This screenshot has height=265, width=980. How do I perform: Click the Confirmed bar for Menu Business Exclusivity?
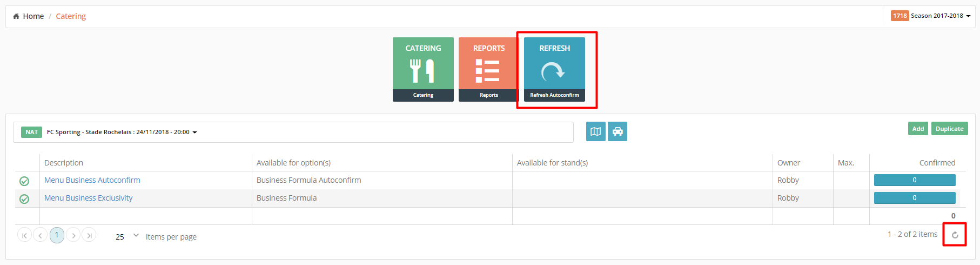click(915, 198)
